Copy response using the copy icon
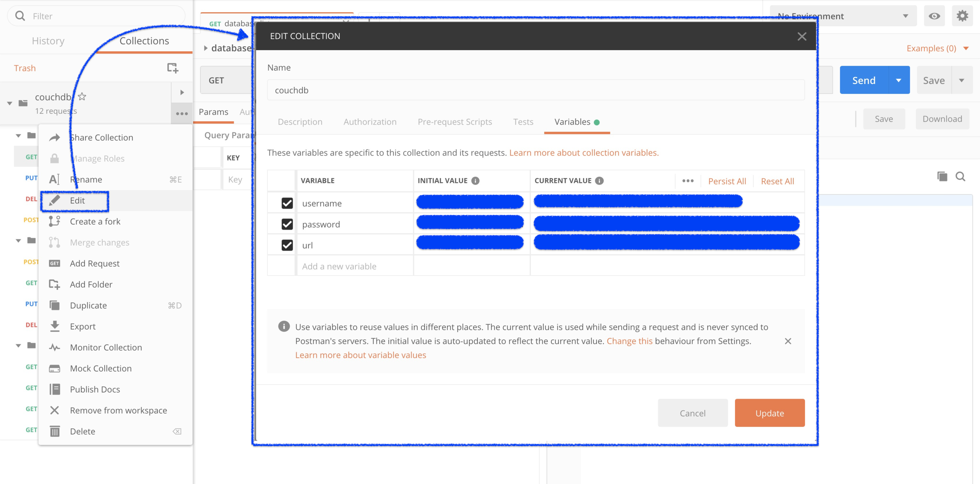 (x=942, y=177)
